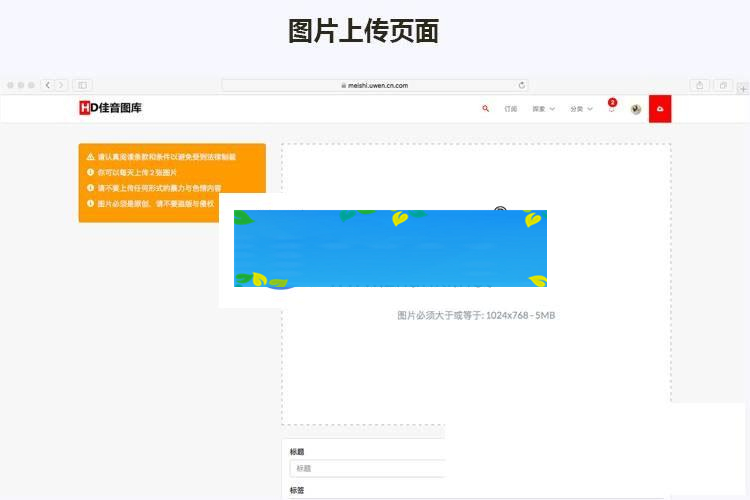Click the HD佳音图库 site logo
The width and height of the screenshot is (750, 500).
point(111,108)
